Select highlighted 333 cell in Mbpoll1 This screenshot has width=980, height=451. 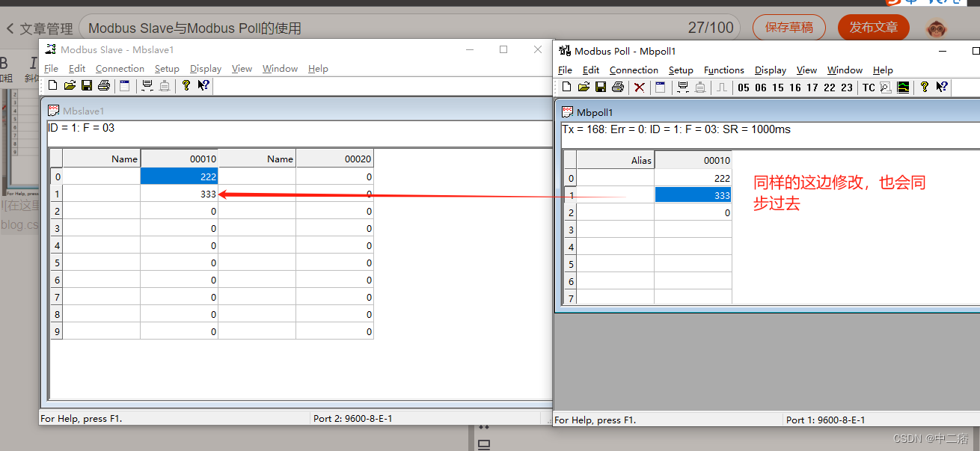(x=693, y=195)
